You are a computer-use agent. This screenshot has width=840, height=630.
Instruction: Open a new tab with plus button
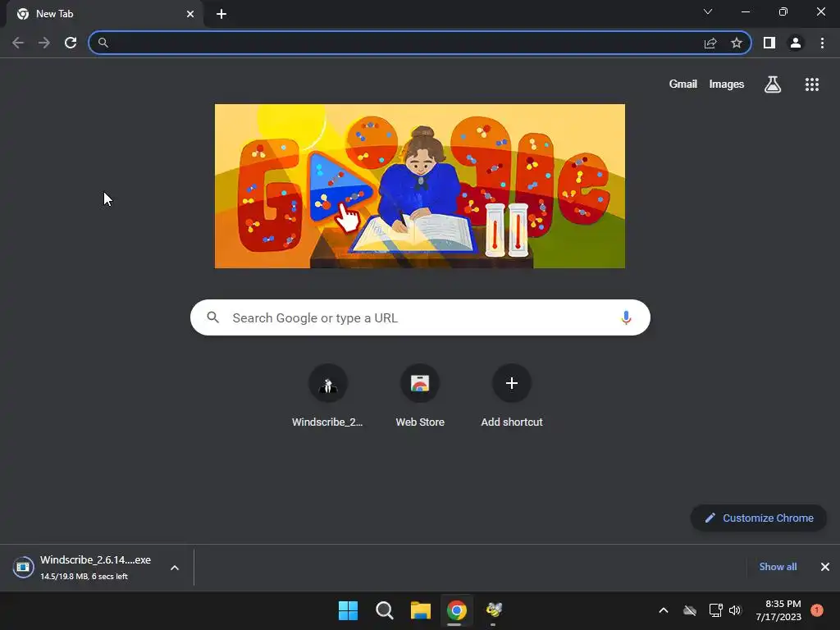221,14
